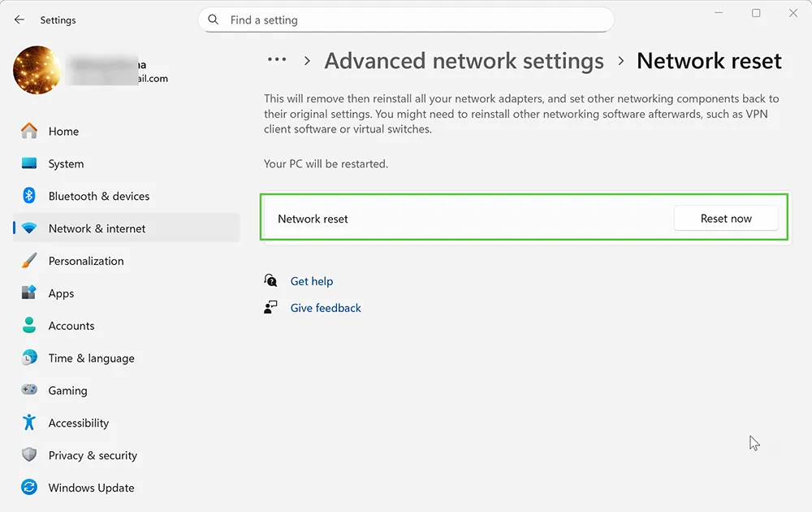
Task: Click the Bluetooth & devices icon
Action: click(28, 196)
